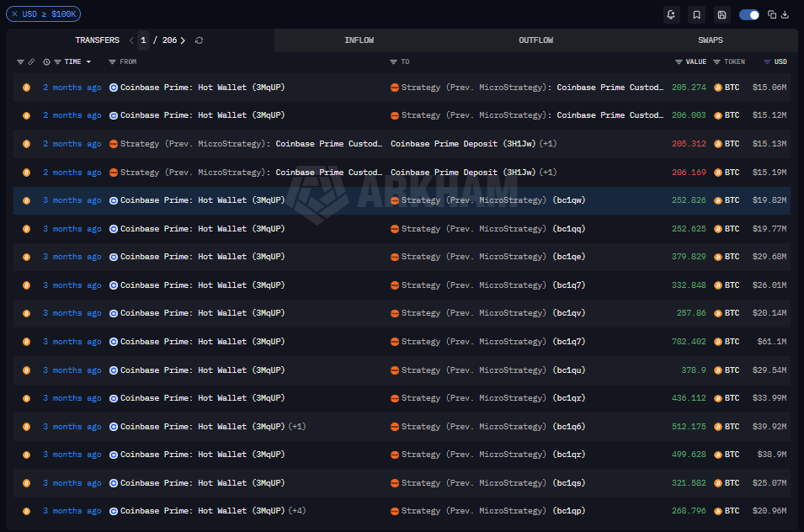Click the Bitcoin chain icon in the $61.1M row

(26, 342)
